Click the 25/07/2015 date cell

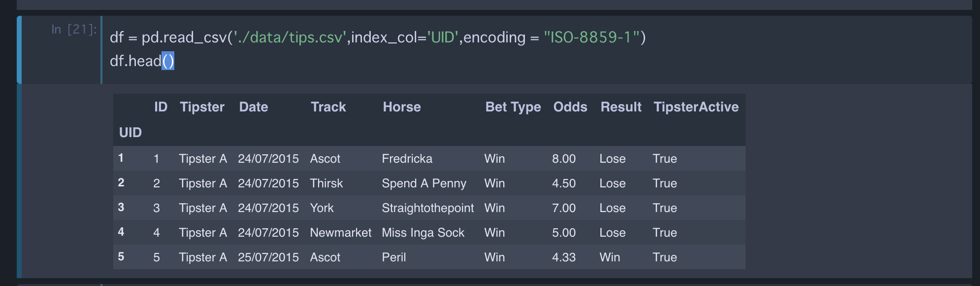coord(268,257)
